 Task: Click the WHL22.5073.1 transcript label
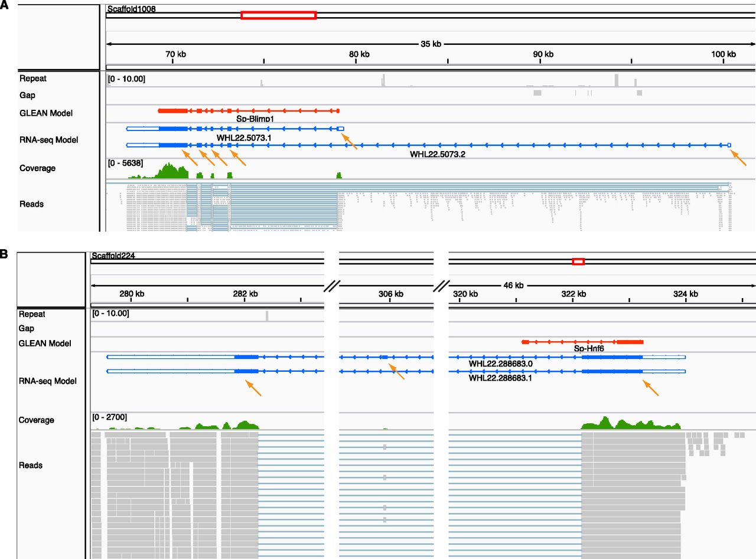239,138
